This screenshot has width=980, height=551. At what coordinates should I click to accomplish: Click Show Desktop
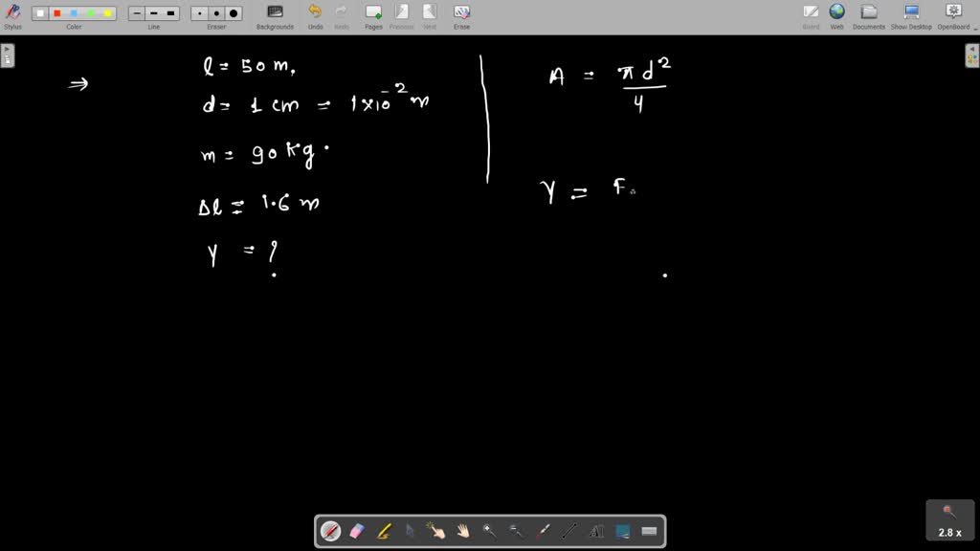pyautogui.click(x=911, y=16)
